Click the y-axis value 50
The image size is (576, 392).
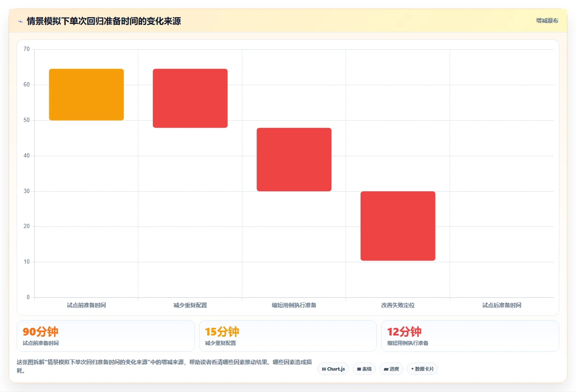coord(27,120)
